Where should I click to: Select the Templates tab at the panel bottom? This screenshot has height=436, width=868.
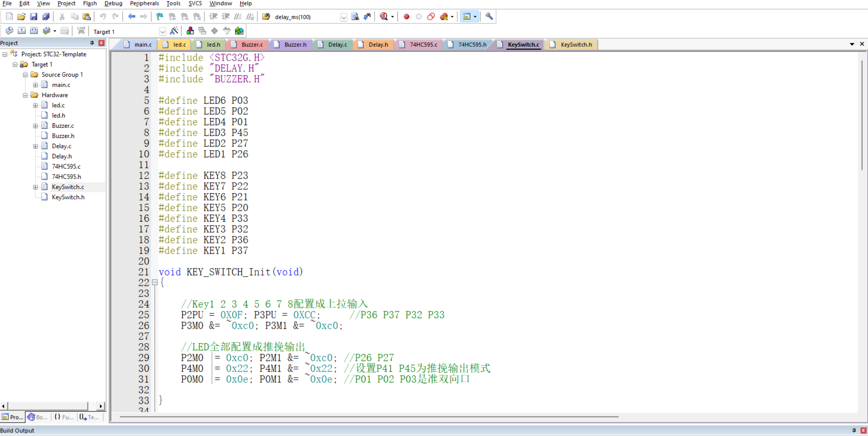[89, 417]
